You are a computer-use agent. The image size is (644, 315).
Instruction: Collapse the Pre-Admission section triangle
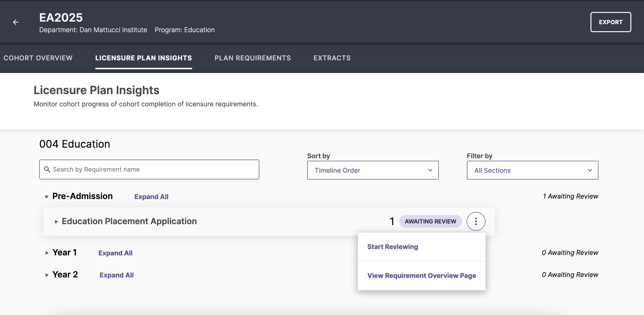click(47, 197)
